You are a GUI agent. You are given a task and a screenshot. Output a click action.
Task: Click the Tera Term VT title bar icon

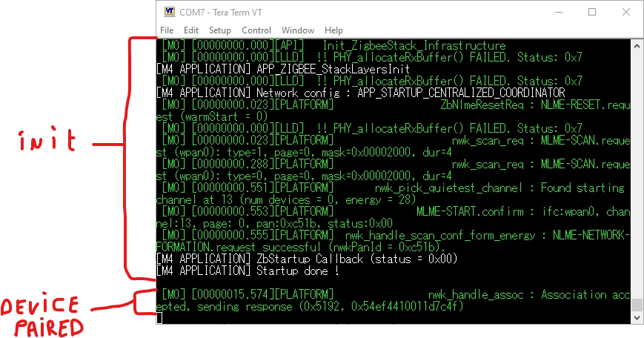[x=170, y=12]
